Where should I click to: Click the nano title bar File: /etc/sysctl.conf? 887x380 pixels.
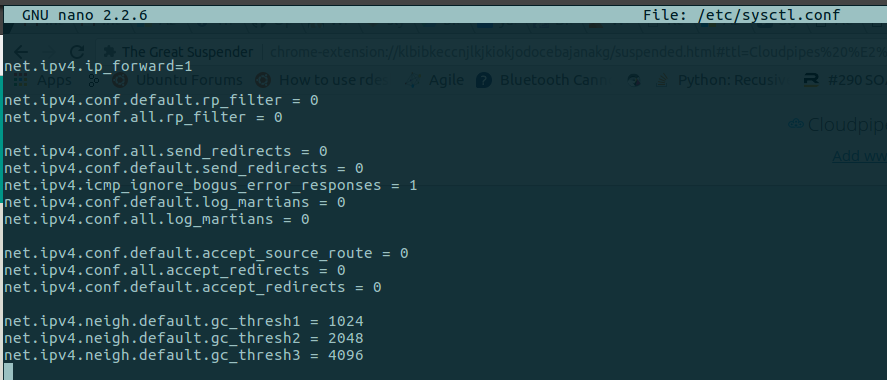(742, 15)
